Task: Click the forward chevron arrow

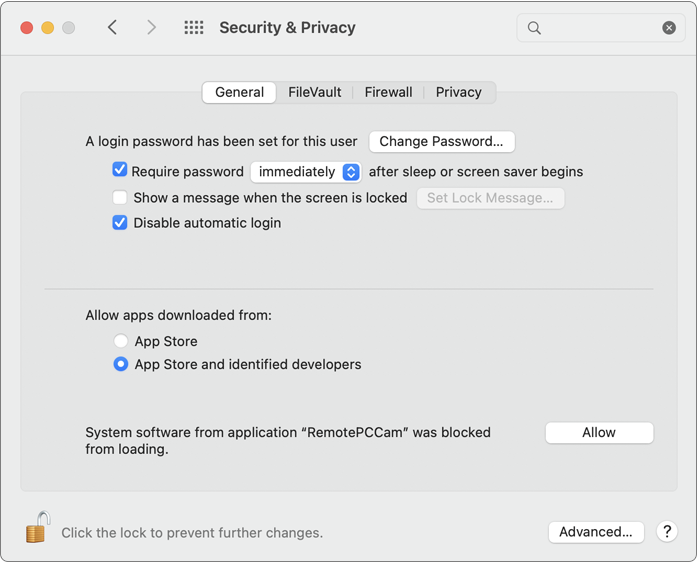Action: [151, 28]
